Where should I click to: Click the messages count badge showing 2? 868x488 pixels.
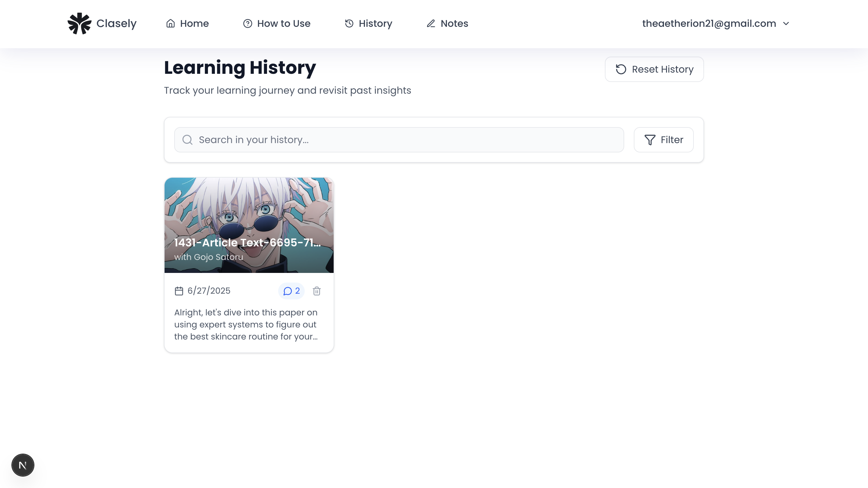pyautogui.click(x=291, y=291)
